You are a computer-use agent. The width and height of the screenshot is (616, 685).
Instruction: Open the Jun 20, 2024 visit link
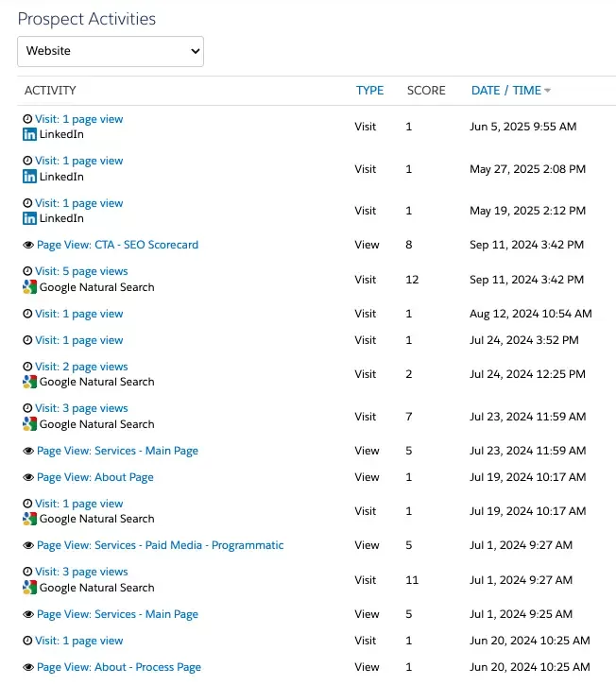(79, 641)
